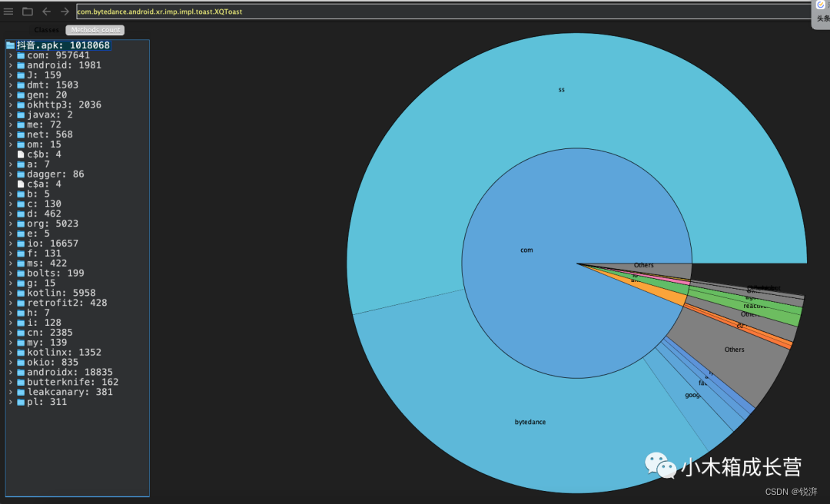Click the folder icon beside javax: 2

point(21,115)
